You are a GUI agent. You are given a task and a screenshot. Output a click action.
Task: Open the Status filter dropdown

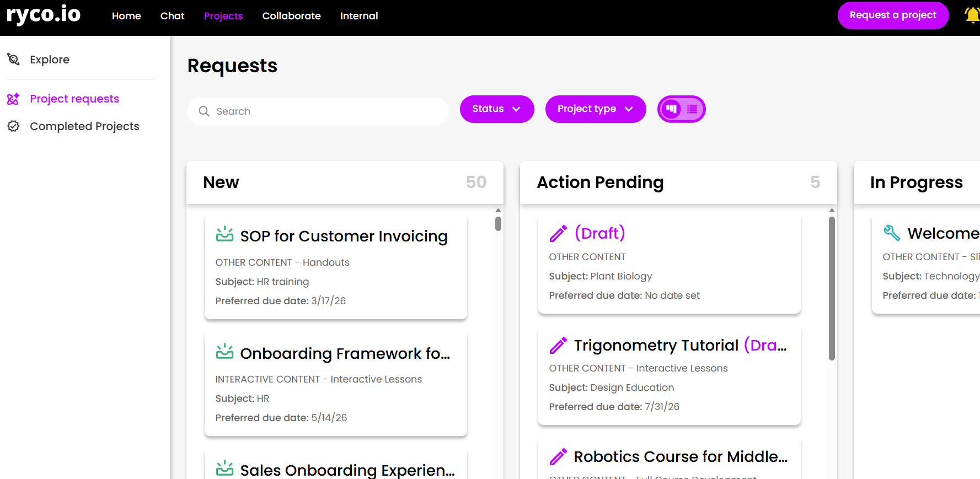[497, 109]
